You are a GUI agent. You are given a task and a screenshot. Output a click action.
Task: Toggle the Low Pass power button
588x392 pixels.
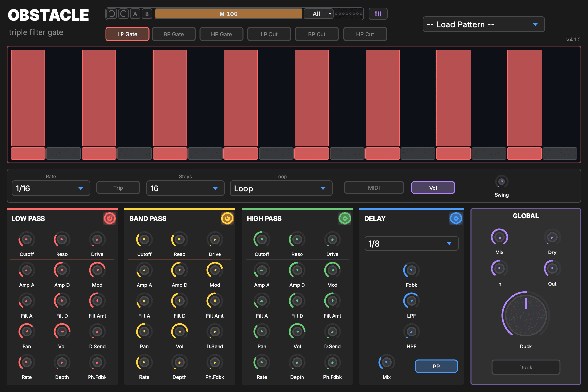coord(110,218)
